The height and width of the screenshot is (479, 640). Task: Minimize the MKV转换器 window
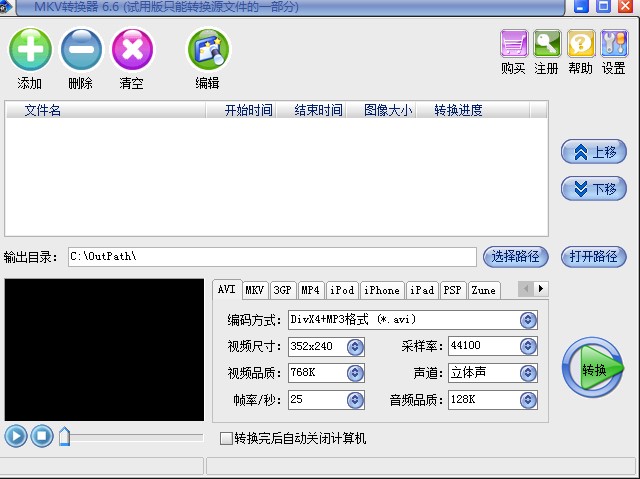click(581, 6)
